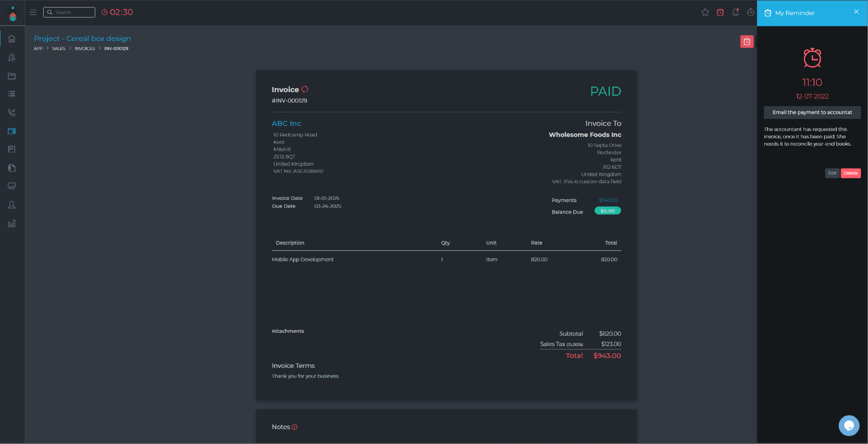The height and width of the screenshot is (444, 868).
Task: Open the sales wallet icon in sidebar
Action: (12, 131)
